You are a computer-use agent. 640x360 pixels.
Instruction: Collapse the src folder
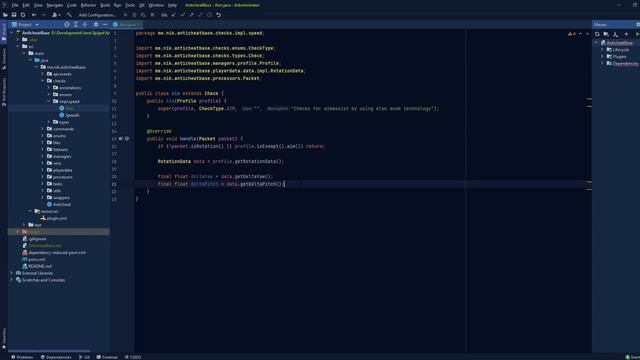(18, 47)
